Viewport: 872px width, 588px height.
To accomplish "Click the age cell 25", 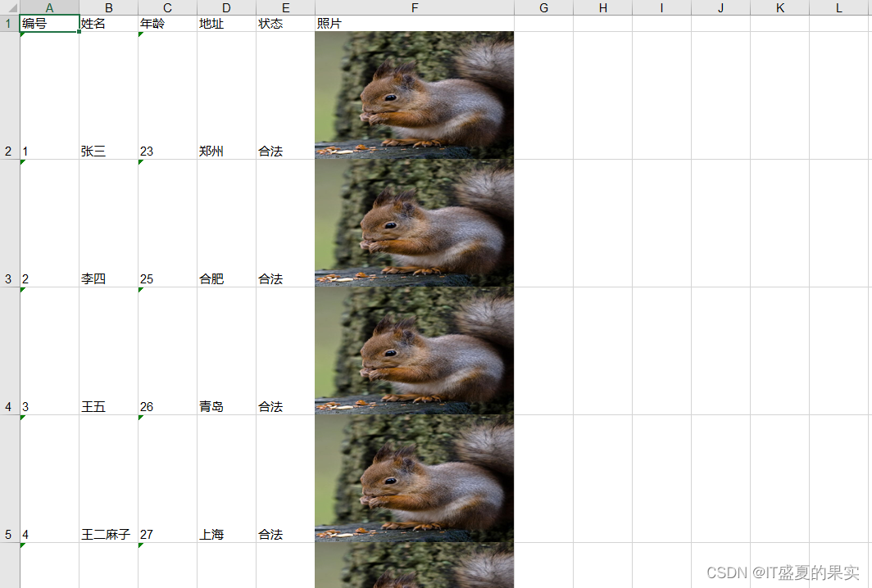I will coord(167,224).
